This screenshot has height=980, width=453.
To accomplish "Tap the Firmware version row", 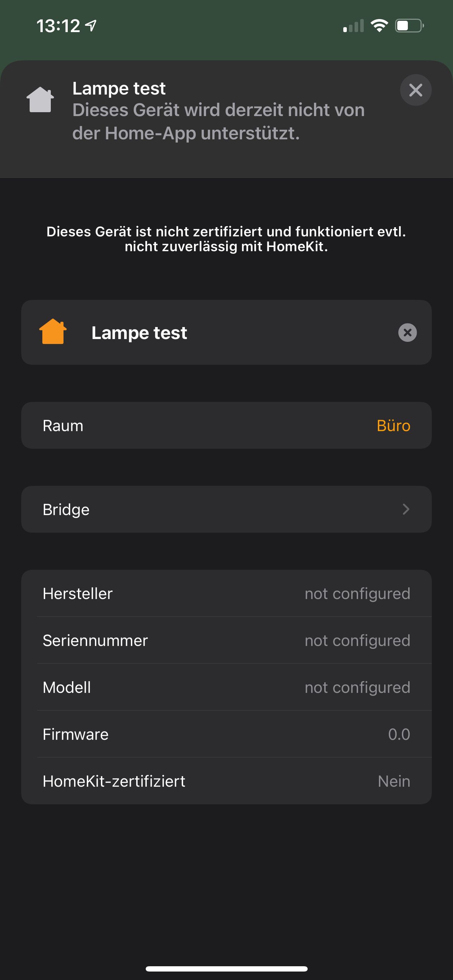I will tap(226, 734).
